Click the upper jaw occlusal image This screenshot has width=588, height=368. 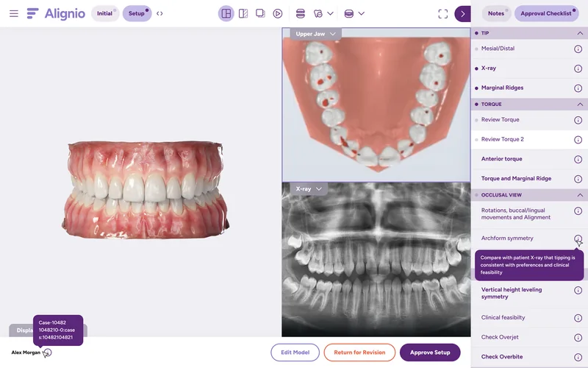(x=376, y=105)
